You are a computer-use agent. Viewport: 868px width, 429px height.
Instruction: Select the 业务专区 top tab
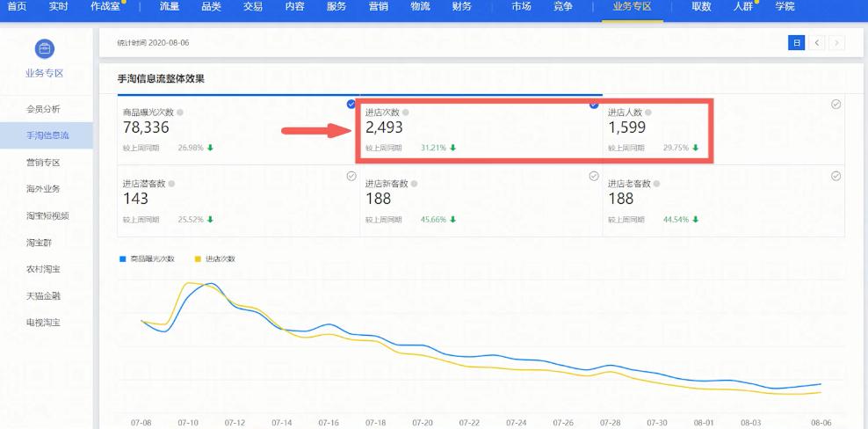pos(633,7)
